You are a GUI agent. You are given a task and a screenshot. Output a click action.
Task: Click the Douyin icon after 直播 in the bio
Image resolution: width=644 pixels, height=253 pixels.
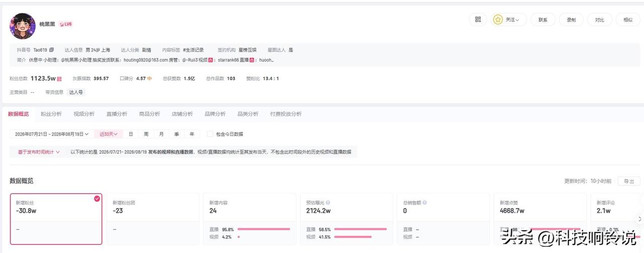[253, 60]
